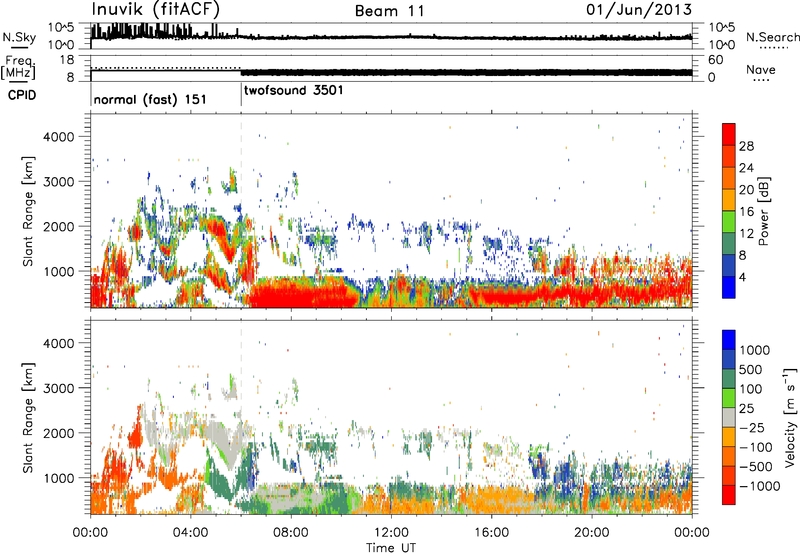Viewport: 800px width, 554px height.
Task: Click the 'Freq. [MHz]' axis label
Action: pos(18,68)
